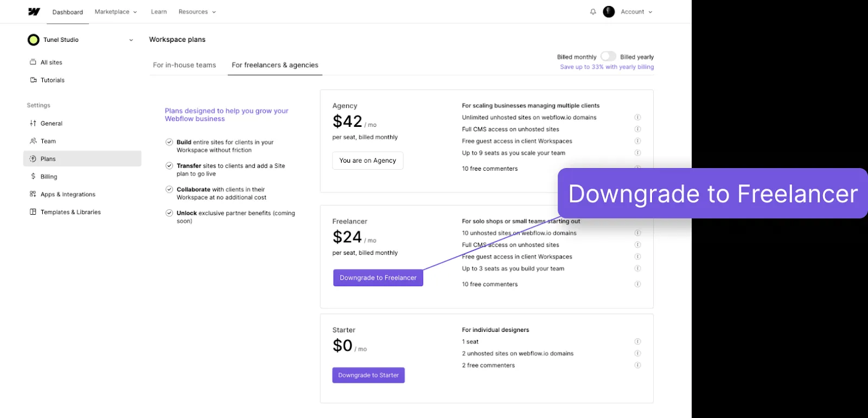Click the Billed yearly label
This screenshot has width=868, height=418.
pyautogui.click(x=637, y=57)
